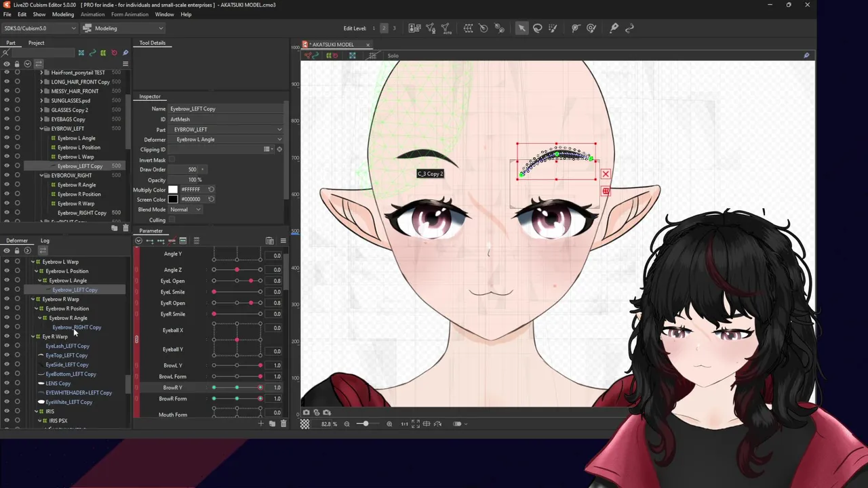This screenshot has height=488, width=868.
Task: Select the brush selection tool
Action: 553,28
